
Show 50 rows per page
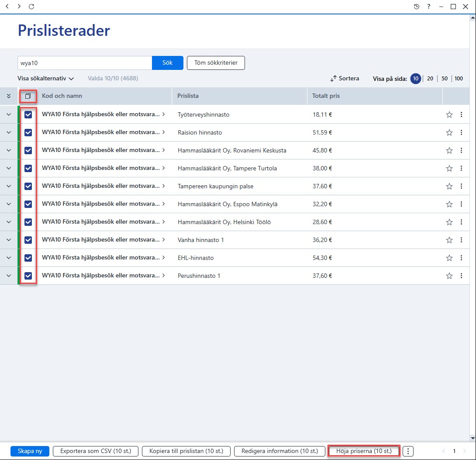(x=445, y=79)
